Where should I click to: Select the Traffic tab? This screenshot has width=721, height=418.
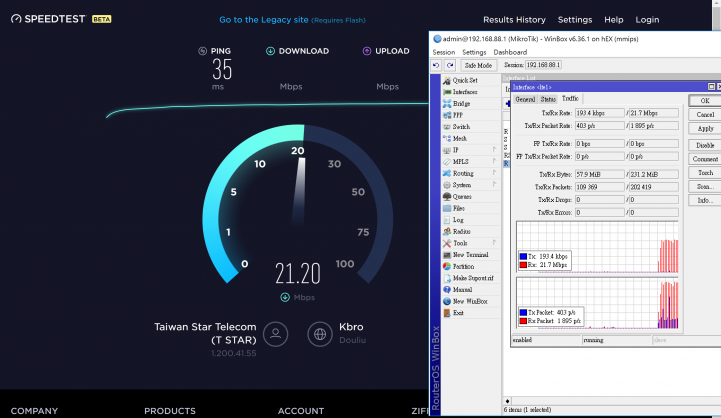[570, 98]
